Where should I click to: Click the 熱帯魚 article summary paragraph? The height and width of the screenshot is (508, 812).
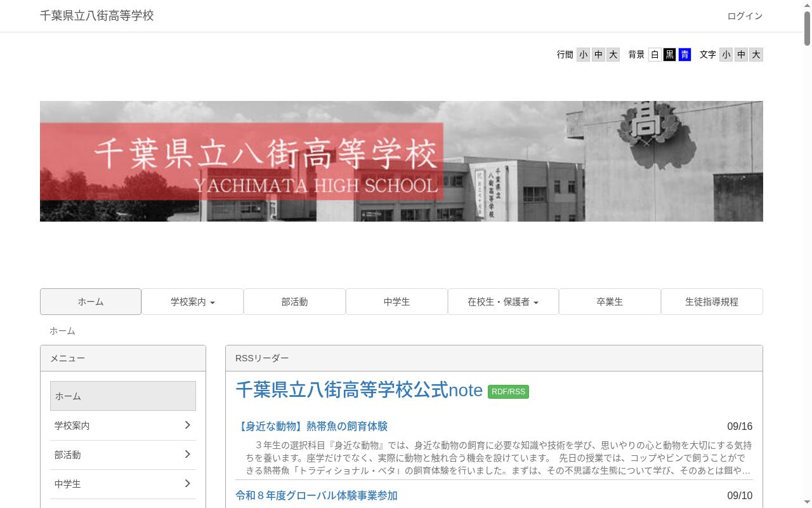(x=499, y=458)
